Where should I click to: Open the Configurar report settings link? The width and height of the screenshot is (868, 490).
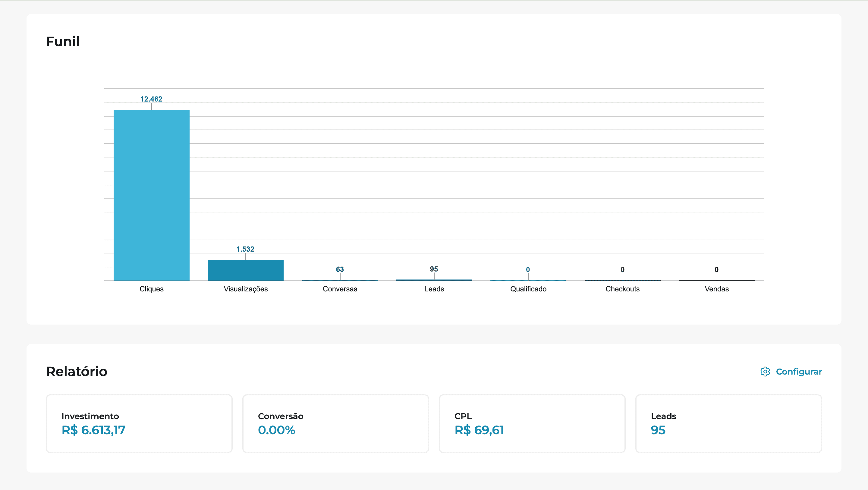799,371
